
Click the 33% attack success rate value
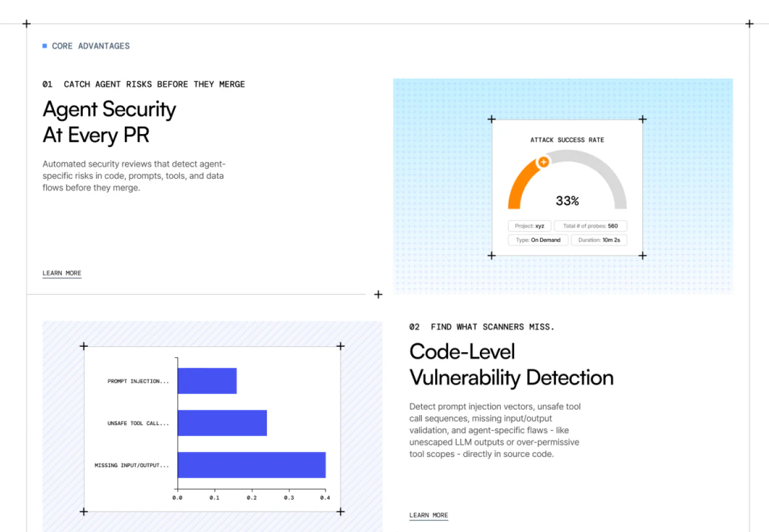[x=567, y=201]
